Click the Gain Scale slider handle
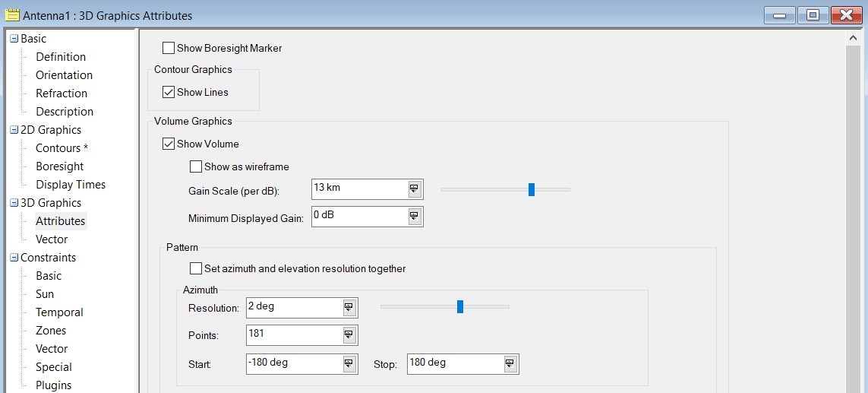The image size is (868, 393). point(532,189)
